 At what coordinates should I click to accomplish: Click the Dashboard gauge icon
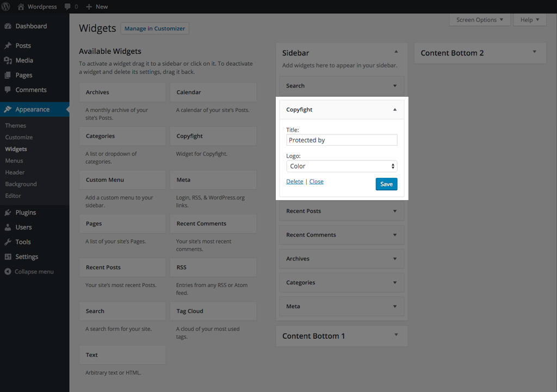pyautogui.click(x=8, y=26)
